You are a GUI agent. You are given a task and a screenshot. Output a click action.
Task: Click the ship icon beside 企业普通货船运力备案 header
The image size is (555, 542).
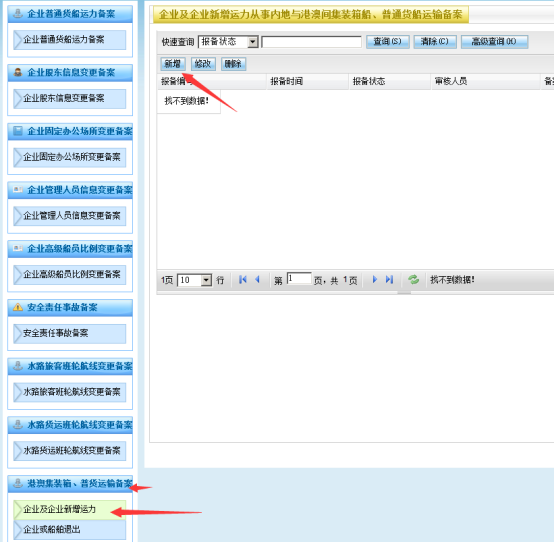17,13
